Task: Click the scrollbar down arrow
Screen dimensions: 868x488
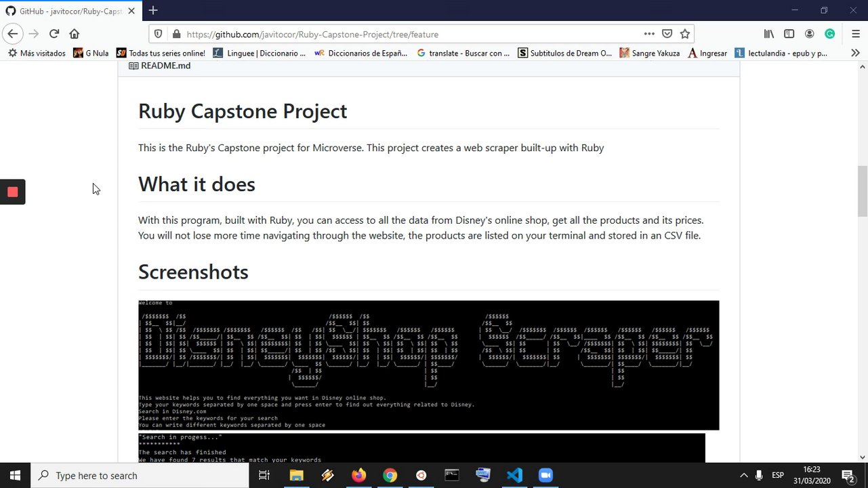Action: [x=862, y=457]
